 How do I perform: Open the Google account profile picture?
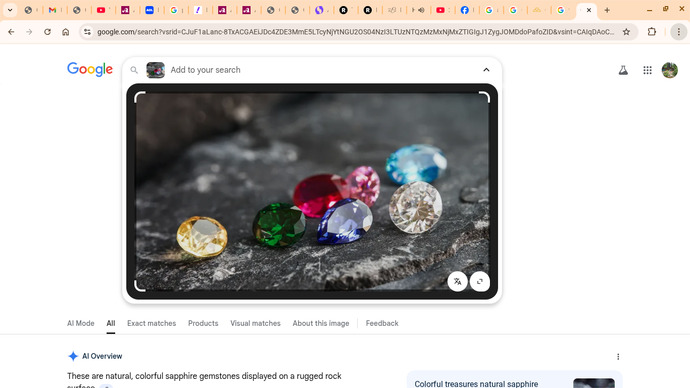[670, 70]
